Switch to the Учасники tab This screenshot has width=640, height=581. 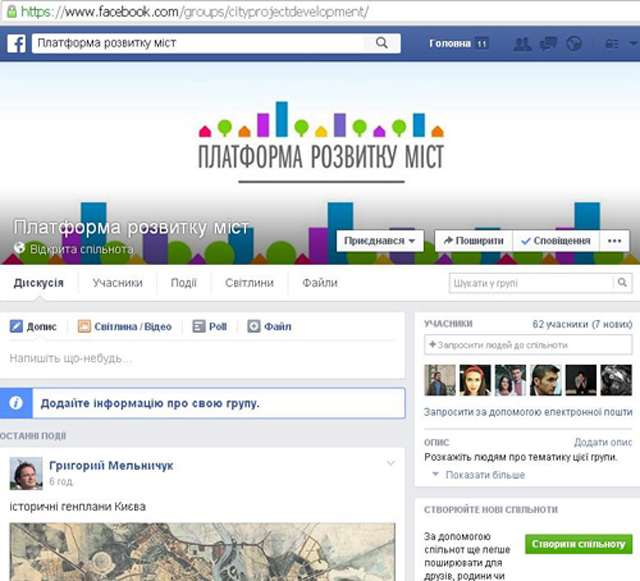click(x=117, y=283)
